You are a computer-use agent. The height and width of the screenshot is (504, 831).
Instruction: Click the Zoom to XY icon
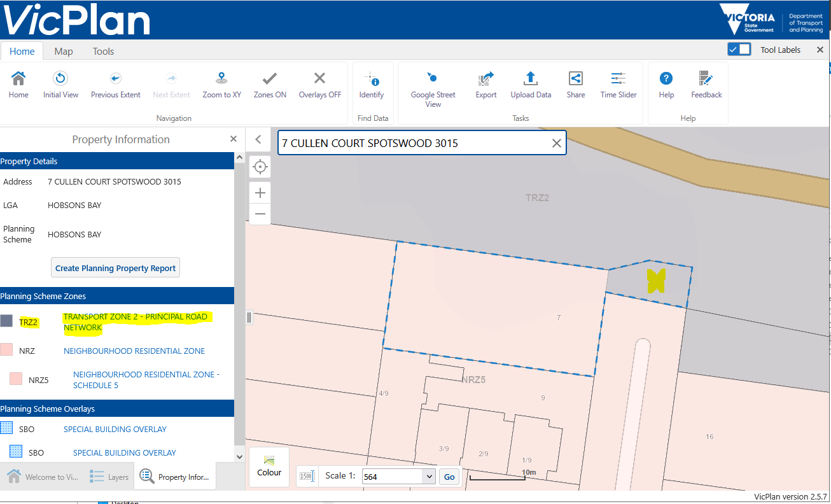point(221,79)
